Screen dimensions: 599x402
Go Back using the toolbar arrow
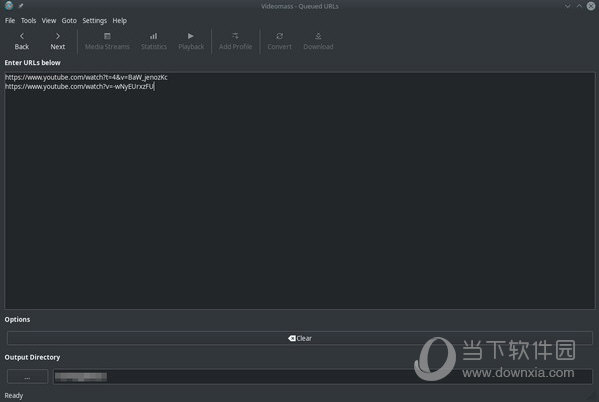(x=22, y=41)
